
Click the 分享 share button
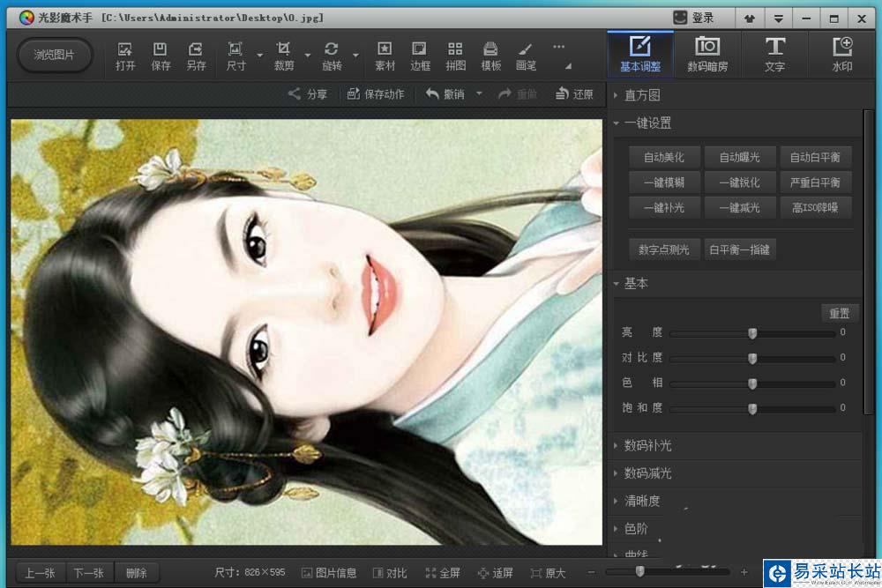pyautogui.click(x=307, y=93)
